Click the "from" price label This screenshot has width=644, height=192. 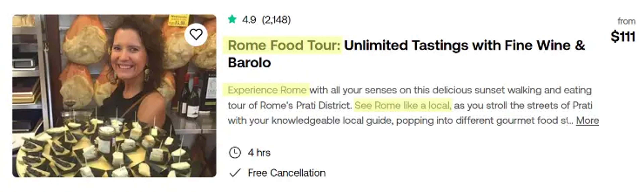point(627,21)
